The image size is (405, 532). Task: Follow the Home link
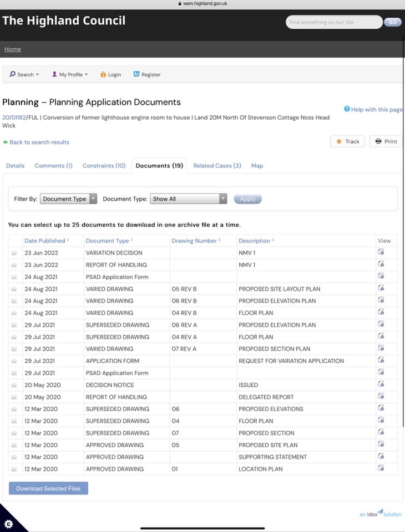click(x=13, y=49)
